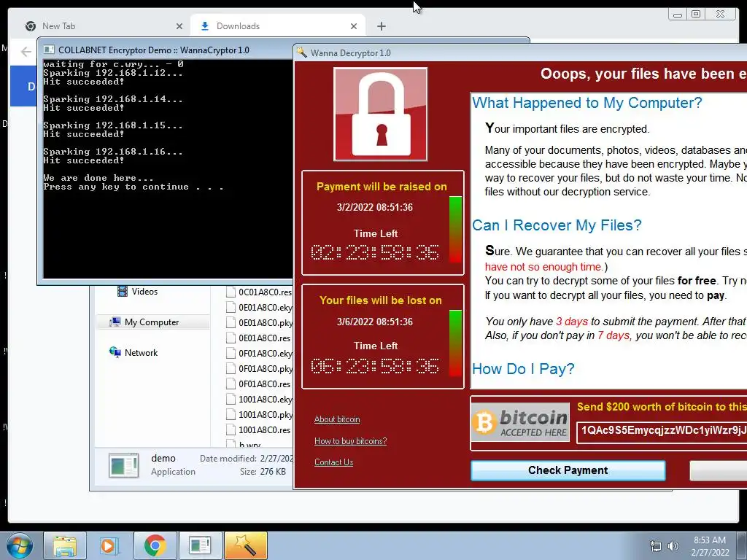Viewport: 747px width, 560px height.
Task: Click the icon of file 0F01A8C0.res
Action: [231, 384]
